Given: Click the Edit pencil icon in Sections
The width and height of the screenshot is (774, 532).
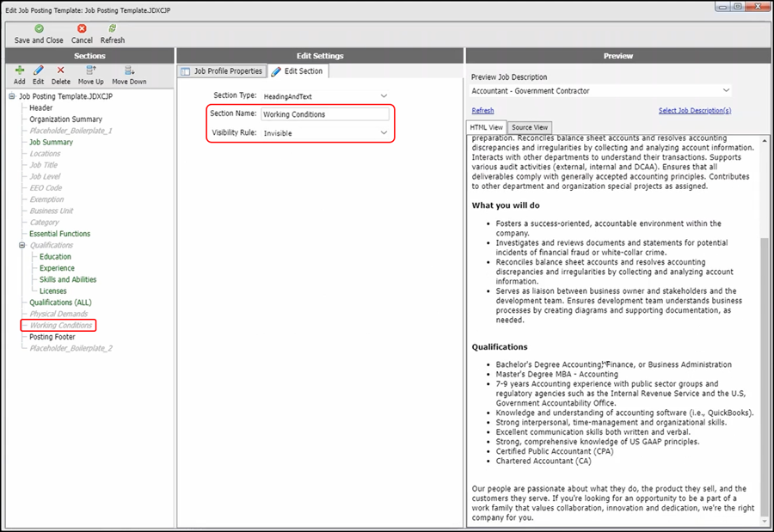Looking at the screenshot, I should 39,70.
